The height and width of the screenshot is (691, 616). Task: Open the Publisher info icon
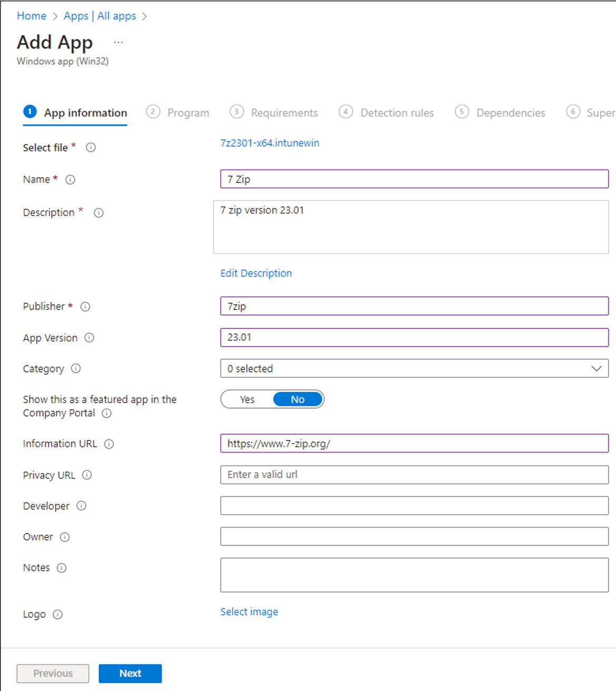tap(85, 306)
